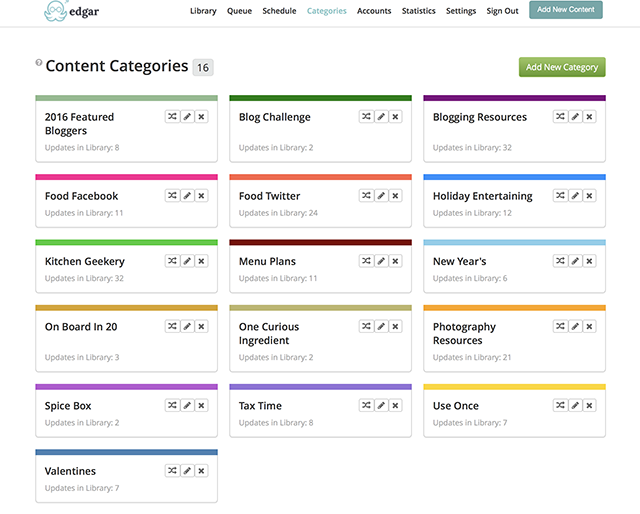This screenshot has height=514, width=640.
Task: Click the X icon on Valentines
Action: pyautogui.click(x=201, y=471)
